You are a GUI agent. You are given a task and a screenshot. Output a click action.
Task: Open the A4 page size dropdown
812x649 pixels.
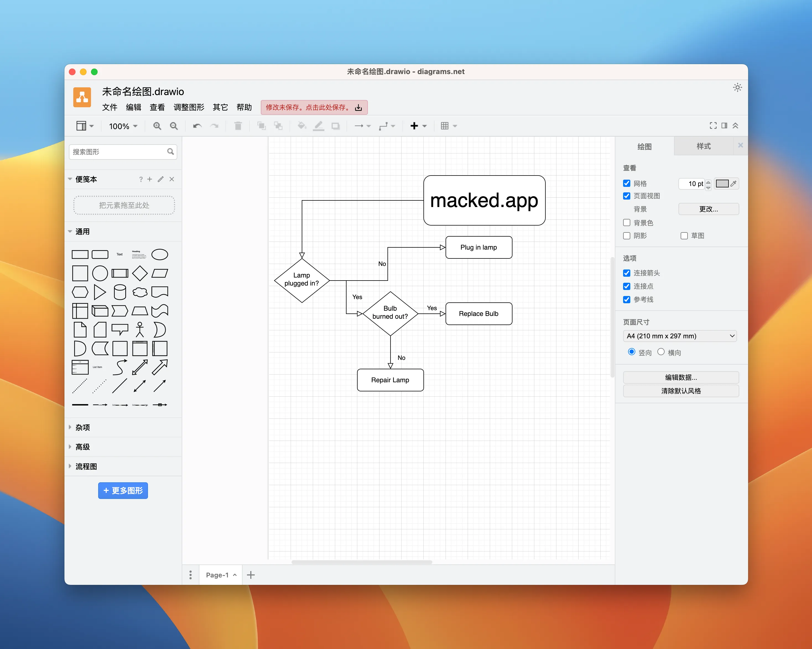pos(680,336)
